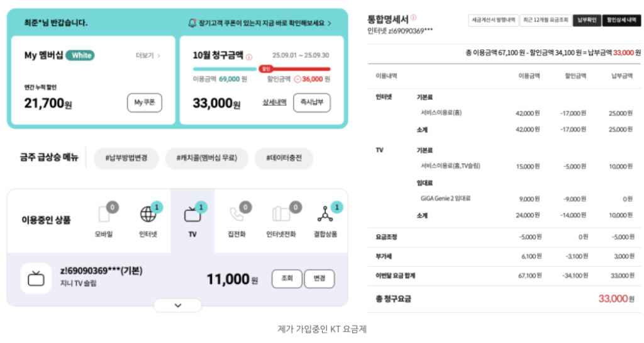The height and width of the screenshot is (343, 644).
Task: Open the 인터넷전화 product icon
Action: click(280, 215)
